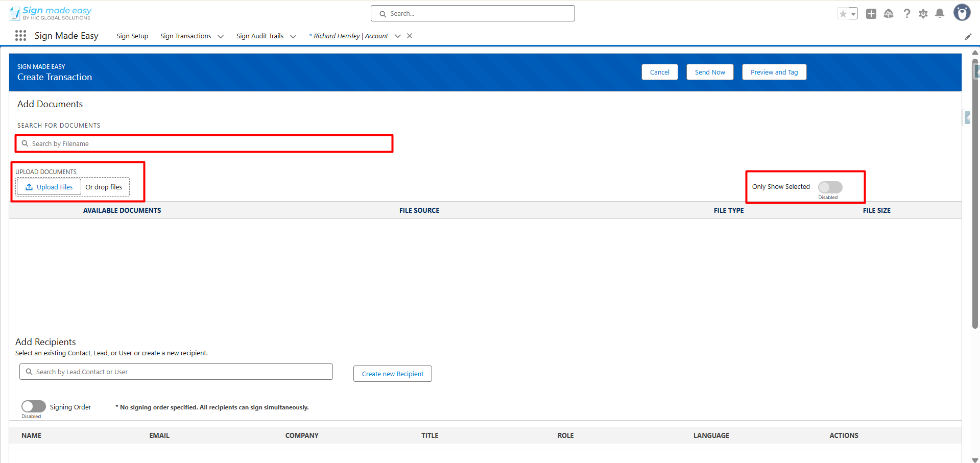Image resolution: width=980 pixels, height=463 pixels.
Task: Click the Search by Filename field
Action: pos(204,144)
